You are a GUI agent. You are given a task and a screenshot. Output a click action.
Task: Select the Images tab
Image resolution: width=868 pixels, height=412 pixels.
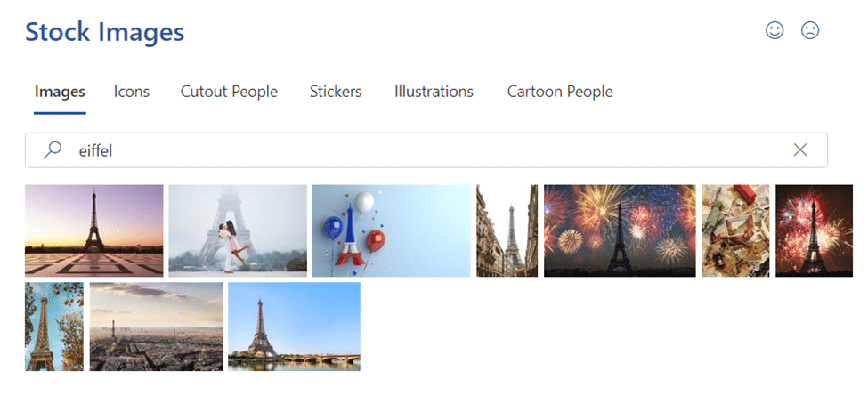[60, 92]
